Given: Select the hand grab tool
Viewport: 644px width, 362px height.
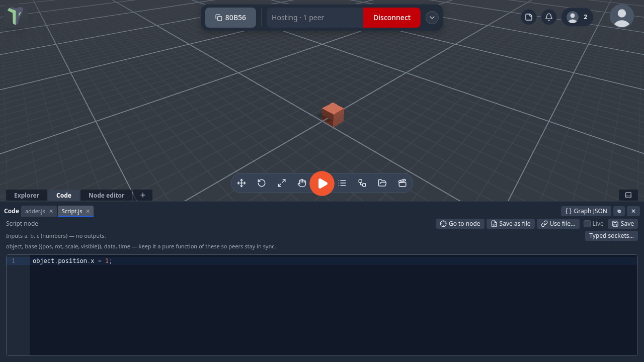Looking at the screenshot, I should tap(302, 183).
